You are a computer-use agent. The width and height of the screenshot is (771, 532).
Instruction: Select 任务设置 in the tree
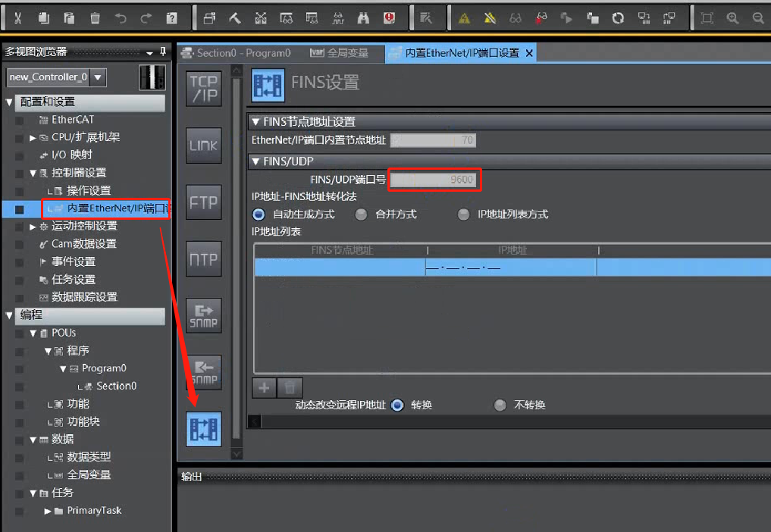pos(74,280)
